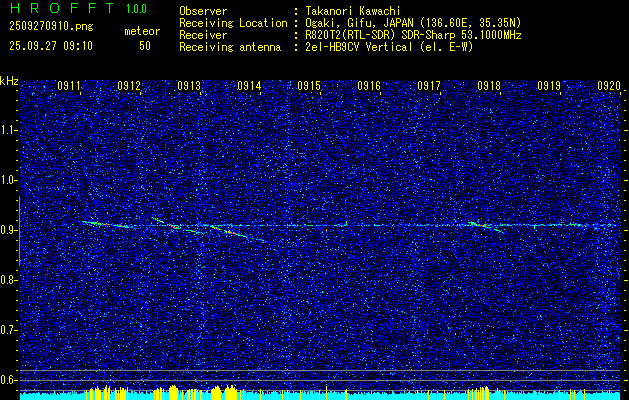Click the 0.8 kHz axis label
The width and height of the screenshot is (629, 400).
[x=8, y=280]
